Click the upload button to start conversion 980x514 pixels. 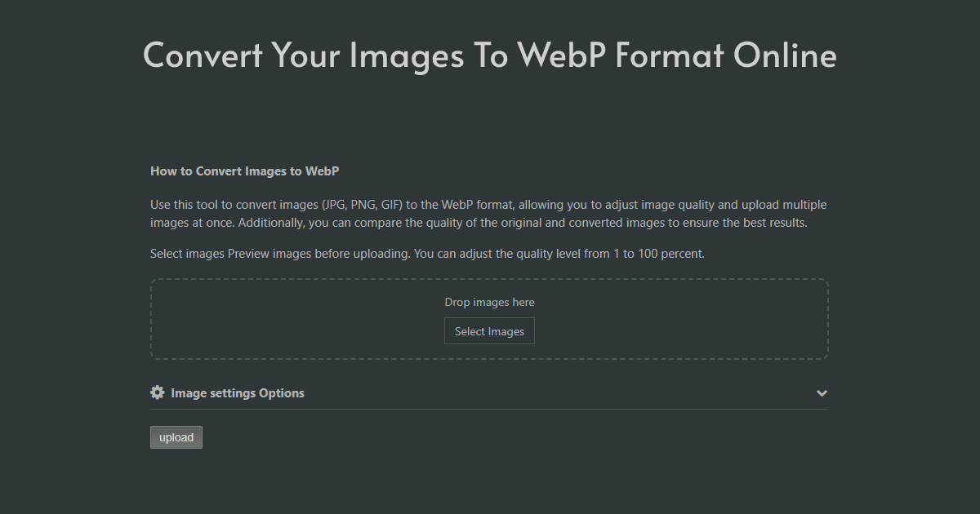point(176,437)
